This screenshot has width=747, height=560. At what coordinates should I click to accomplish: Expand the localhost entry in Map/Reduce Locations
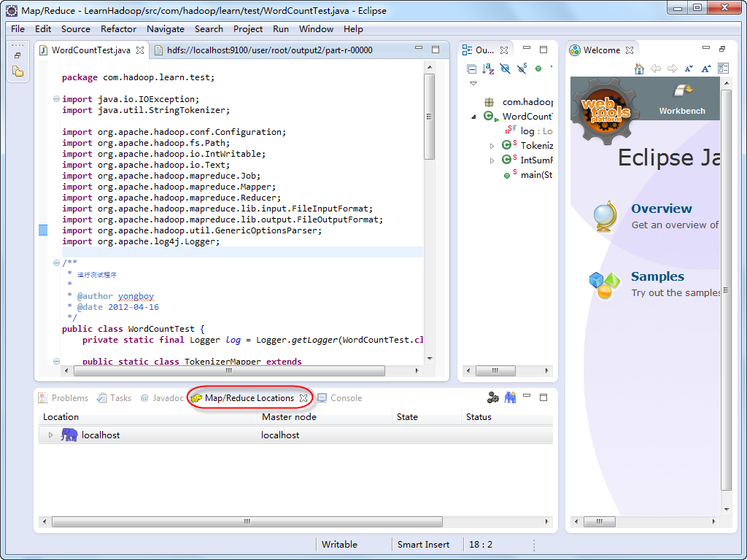pos(50,435)
